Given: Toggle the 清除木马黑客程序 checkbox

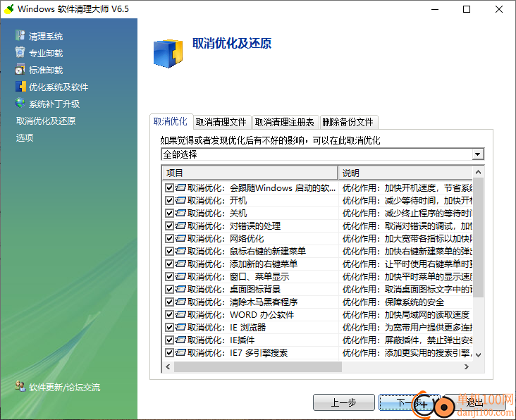Looking at the screenshot, I should pyautogui.click(x=169, y=302).
